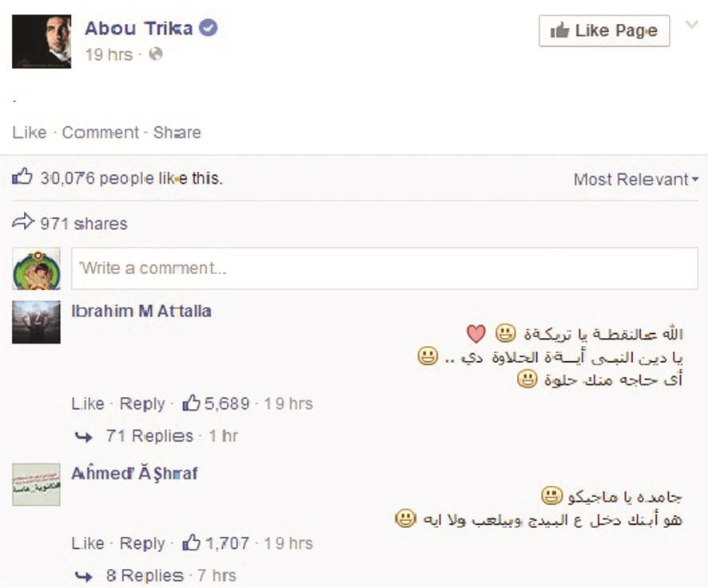The image size is (708, 588).
Task: Click the thumbs-up icon beside Ibrahim's like count
Action: (x=191, y=403)
